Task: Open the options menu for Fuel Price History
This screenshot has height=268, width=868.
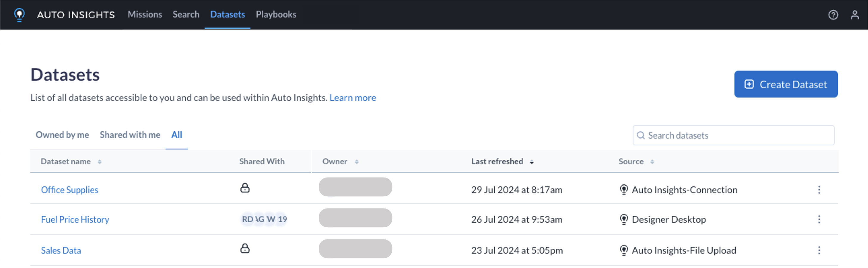Action: tap(820, 220)
